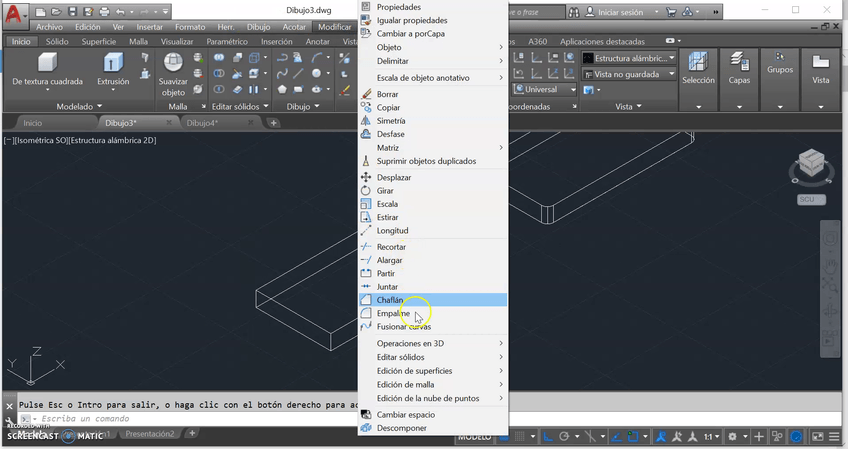
Task: Select the De textura cuadrada box icon
Action: (x=47, y=65)
